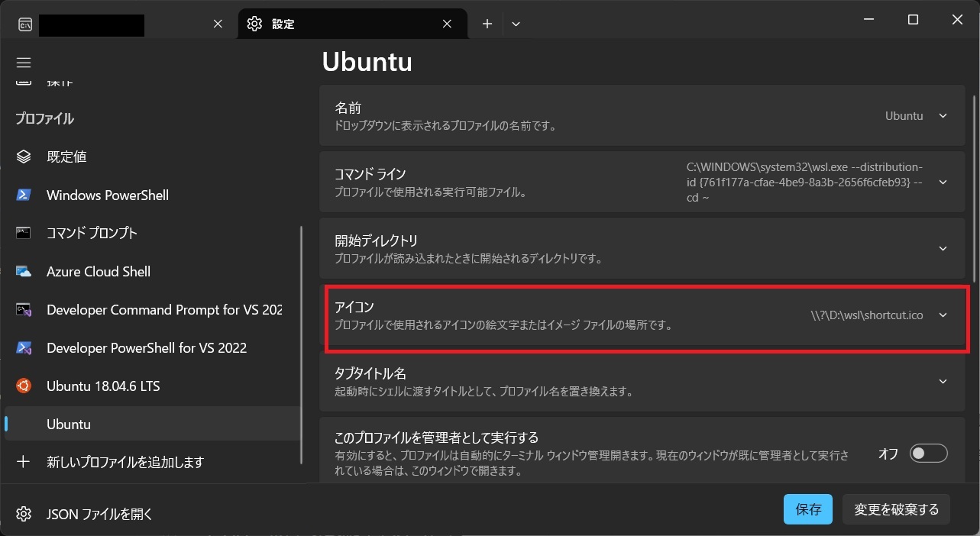Click the sidebar vertical scrollbar
Image resolution: width=980 pixels, height=536 pixels.
tap(302, 344)
